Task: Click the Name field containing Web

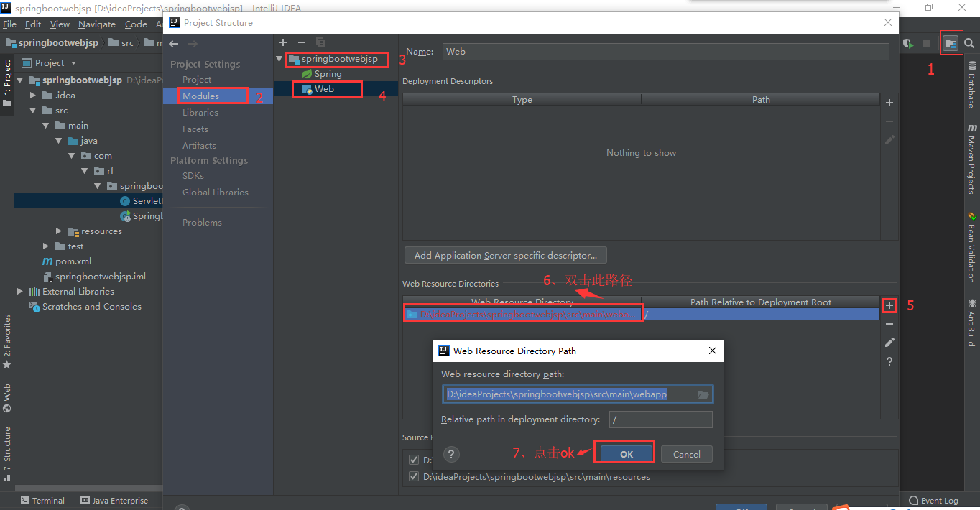Action: click(x=665, y=52)
